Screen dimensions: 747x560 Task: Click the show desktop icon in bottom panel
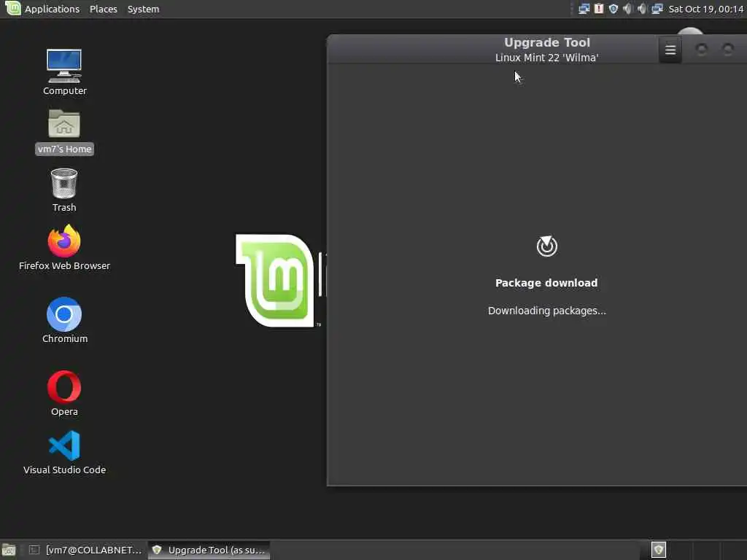tap(9, 550)
